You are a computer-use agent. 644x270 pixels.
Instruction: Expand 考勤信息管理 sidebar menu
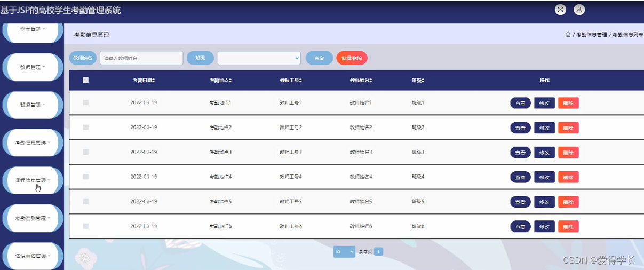(x=33, y=142)
